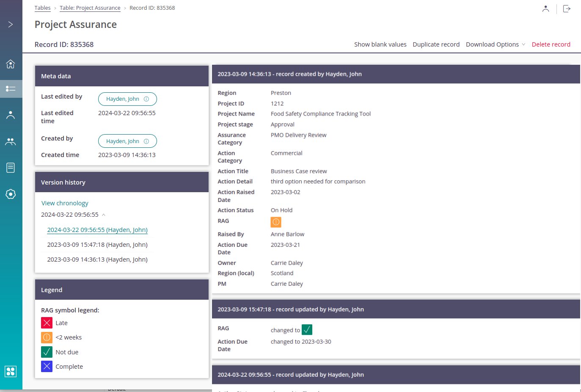The image size is (581, 392).
Task: Go to Tables breadcrumb
Action: coord(42,8)
